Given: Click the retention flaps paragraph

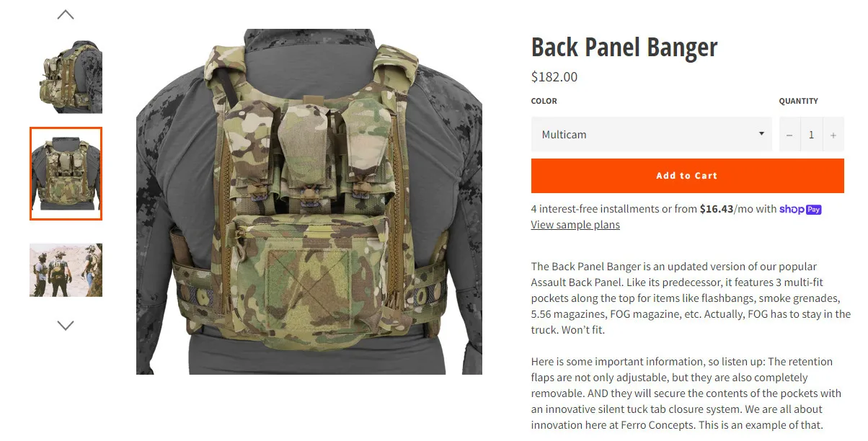Looking at the screenshot, I should tap(686, 393).
